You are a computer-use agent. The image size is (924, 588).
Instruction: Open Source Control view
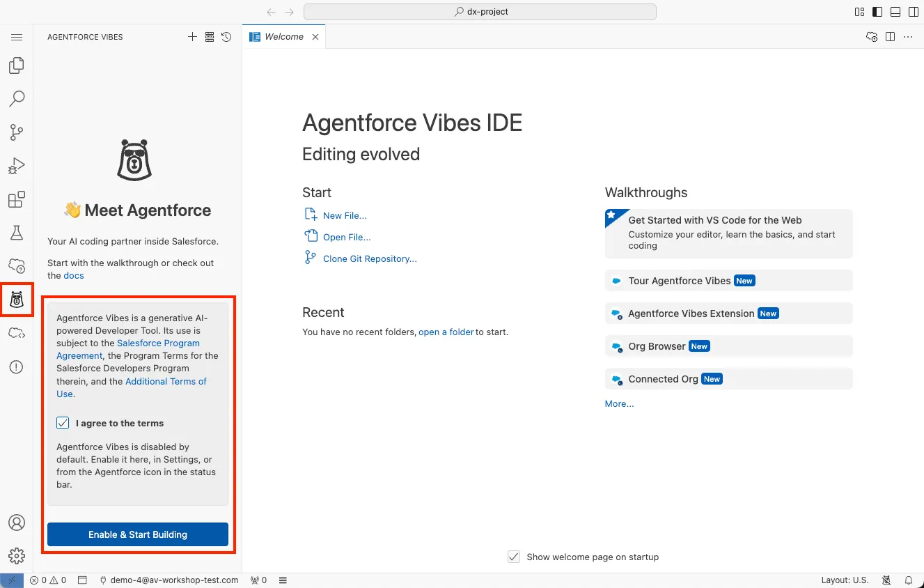(17, 132)
